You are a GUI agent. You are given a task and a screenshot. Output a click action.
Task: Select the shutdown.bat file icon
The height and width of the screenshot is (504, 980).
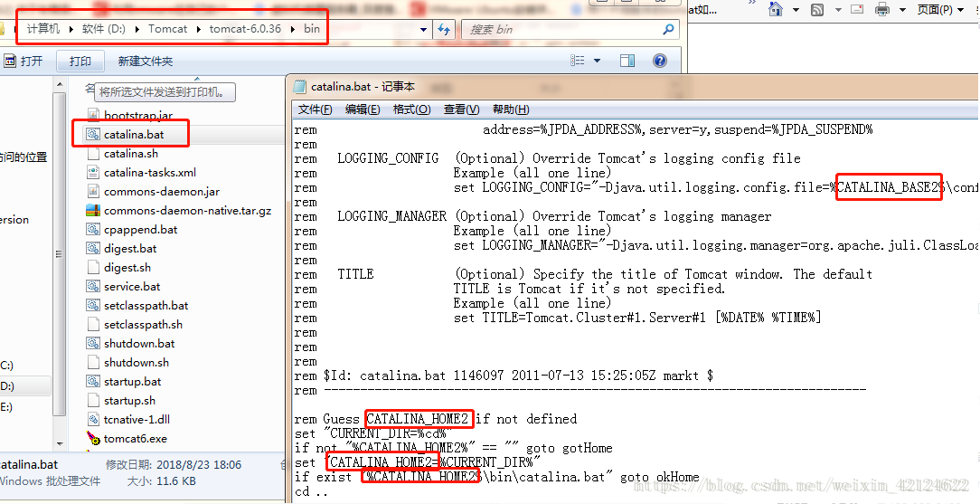93,343
